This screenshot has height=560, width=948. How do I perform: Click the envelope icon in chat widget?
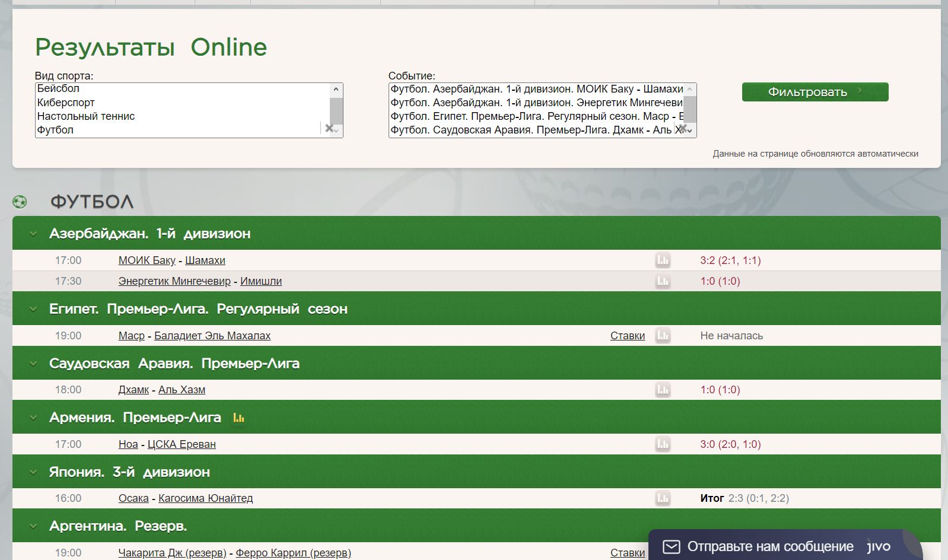(671, 546)
